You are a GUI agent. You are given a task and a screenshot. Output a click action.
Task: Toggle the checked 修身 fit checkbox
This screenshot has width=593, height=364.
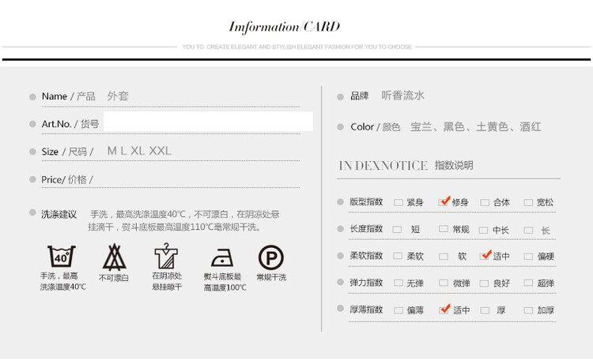click(x=444, y=202)
